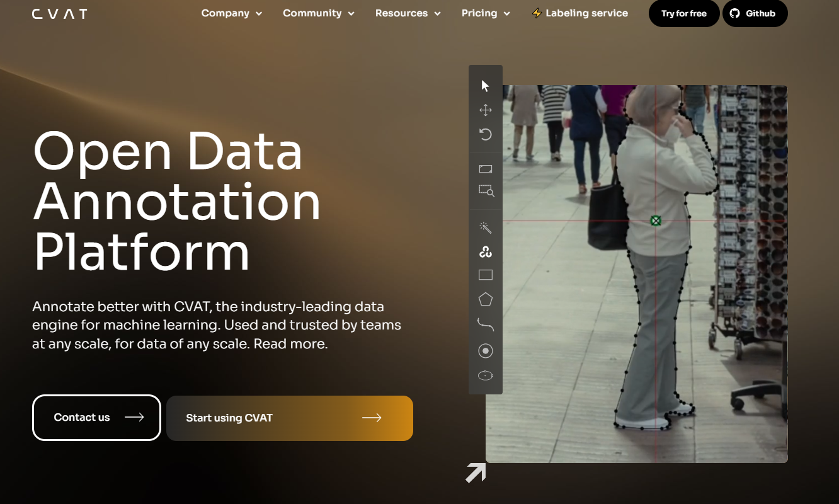Click the CVAT logo

click(x=60, y=13)
